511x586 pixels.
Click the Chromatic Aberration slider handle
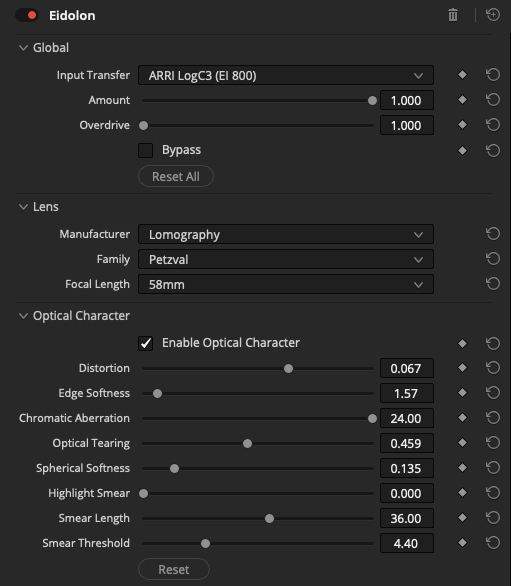point(372,419)
